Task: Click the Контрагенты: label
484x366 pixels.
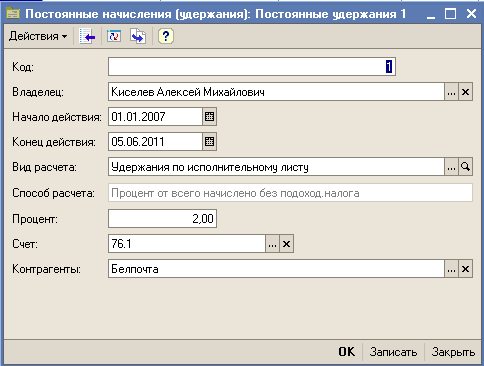Action: tap(46, 269)
